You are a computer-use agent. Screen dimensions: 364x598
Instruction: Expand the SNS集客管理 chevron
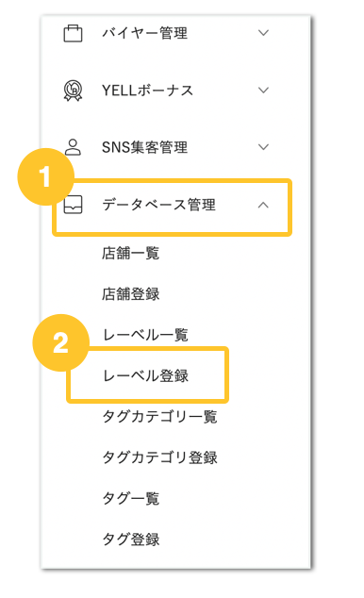pyautogui.click(x=263, y=147)
